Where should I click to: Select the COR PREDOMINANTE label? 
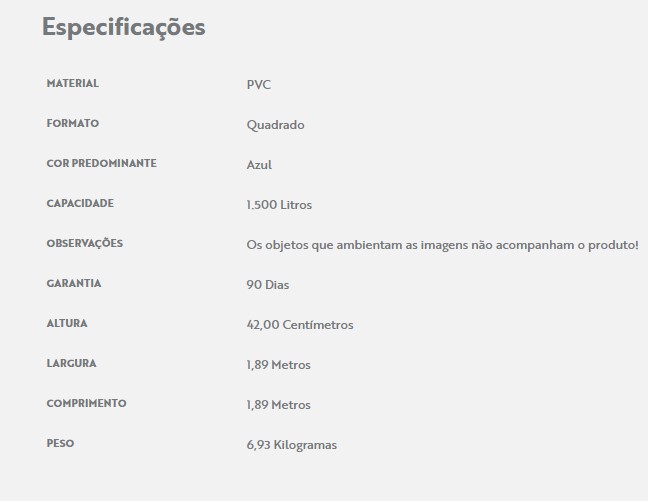102,163
